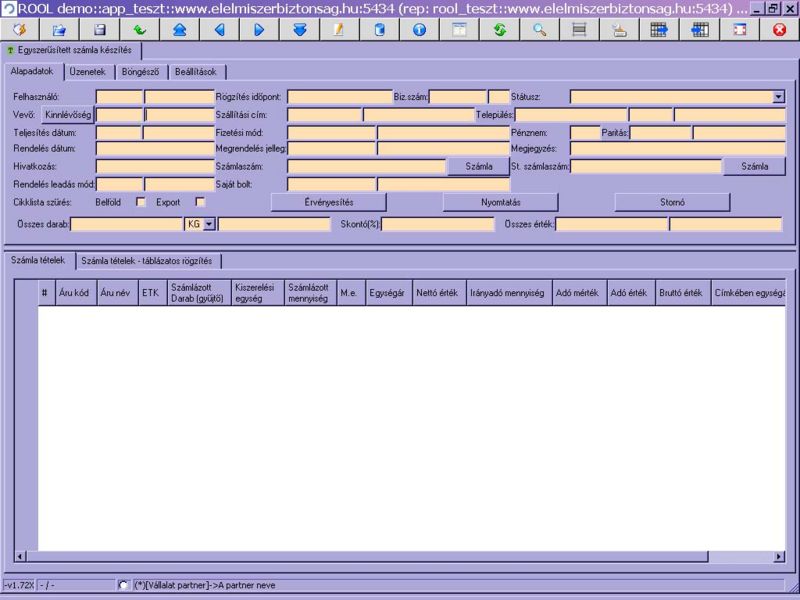Click the green refresh arrows icon

click(x=499, y=29)
